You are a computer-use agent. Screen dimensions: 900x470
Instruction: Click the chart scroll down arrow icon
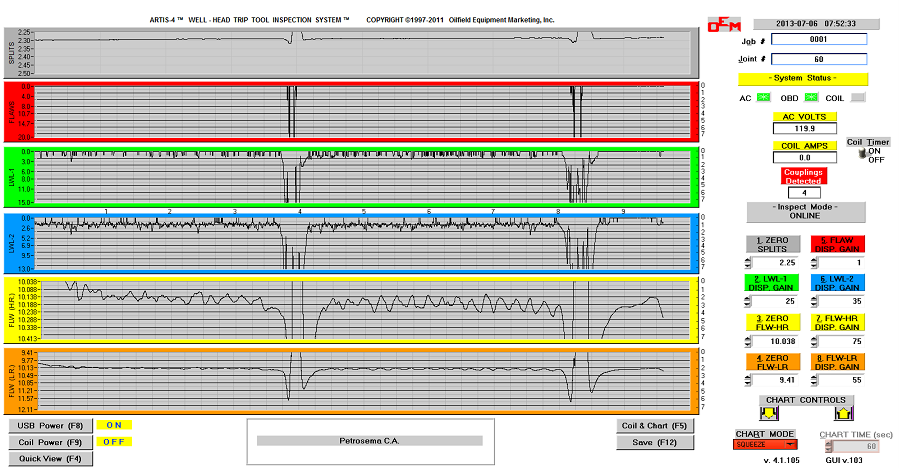[x=769, y=413]
